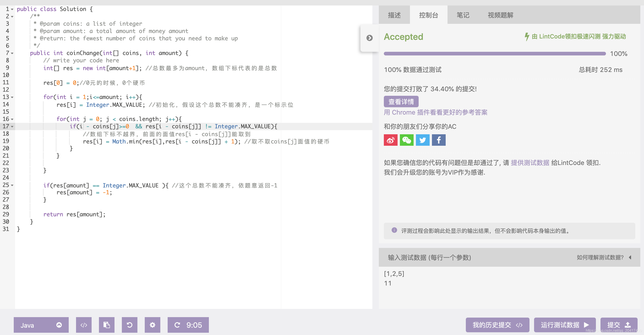Click the code template icon button
The height and width of the screenshot is (335, 644).
(84, 325)
